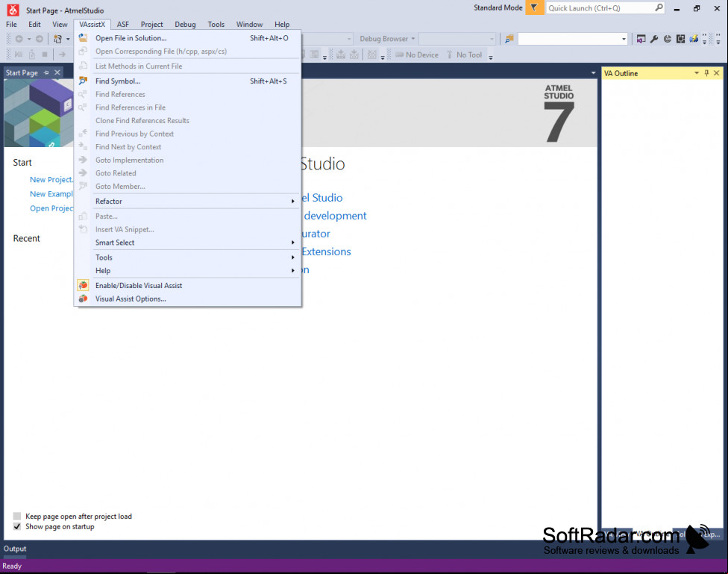Open the Help menu in the menu bar

[282, 24]
